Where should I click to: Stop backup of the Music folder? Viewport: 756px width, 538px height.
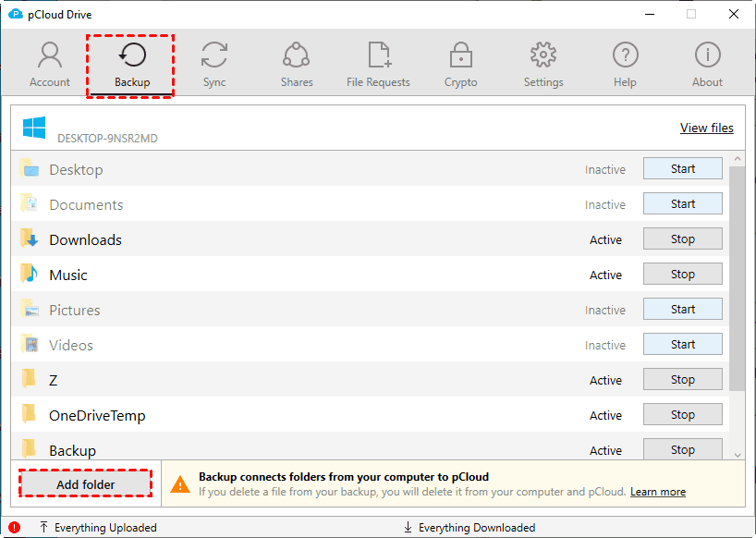pos(683,275)
